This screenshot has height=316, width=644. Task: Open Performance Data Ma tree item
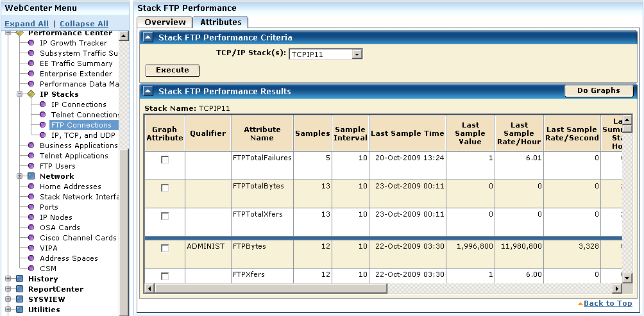click(x=79, y=84)
